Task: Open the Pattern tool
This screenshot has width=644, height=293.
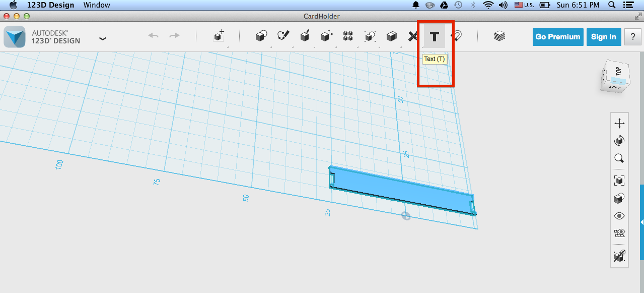Action: [x=348, y=36]
